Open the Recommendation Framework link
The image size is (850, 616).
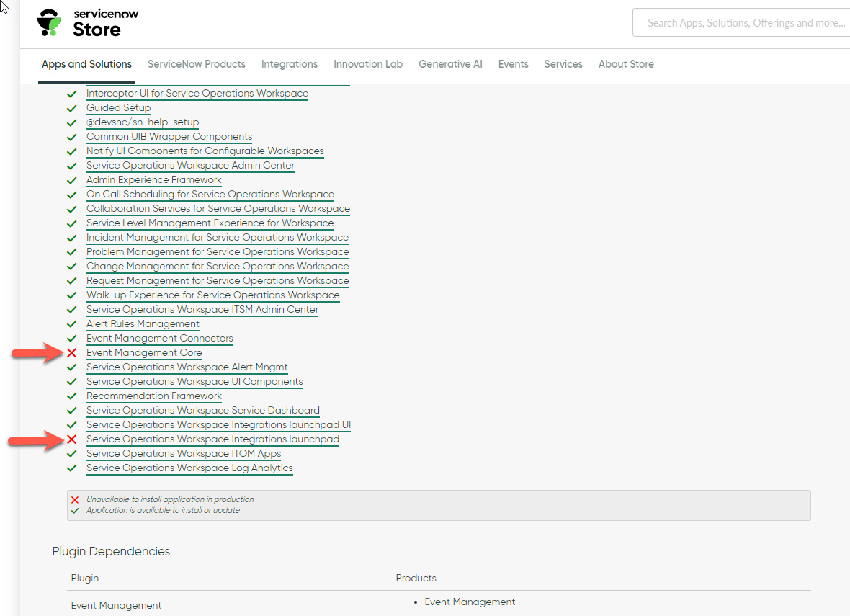coord(154,396)
